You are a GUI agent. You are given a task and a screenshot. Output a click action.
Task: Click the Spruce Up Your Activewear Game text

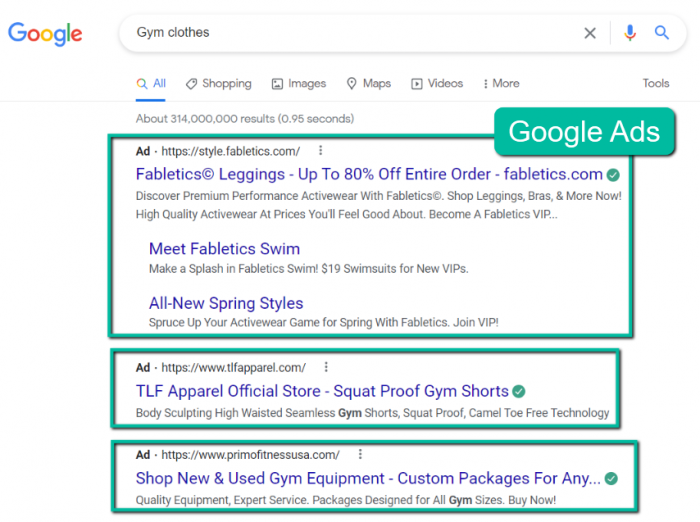pyautogui.click(x=324, y=322)
